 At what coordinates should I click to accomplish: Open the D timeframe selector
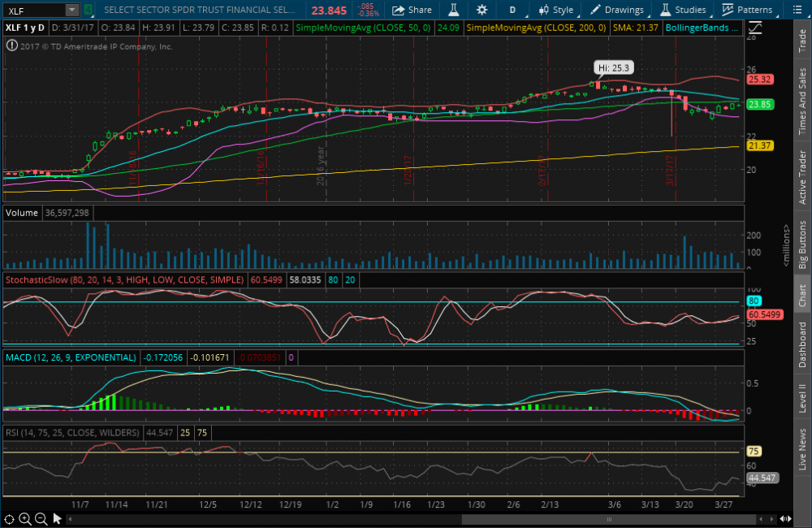point(512,10)
